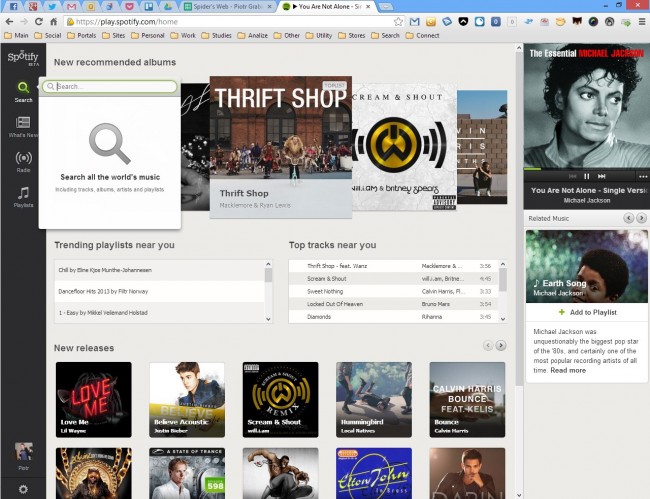
Task: Open the Twitter pinned tab
Action: [52, 6]
